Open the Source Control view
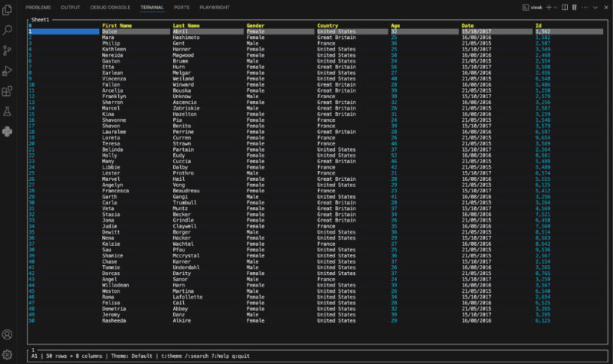This screenshot has height=364, width=613. pos(7,51)
